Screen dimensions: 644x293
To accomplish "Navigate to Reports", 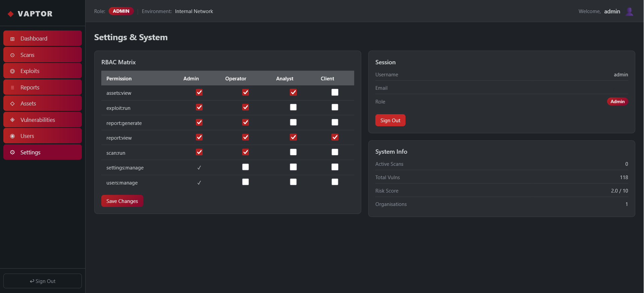I will (43, 87).
